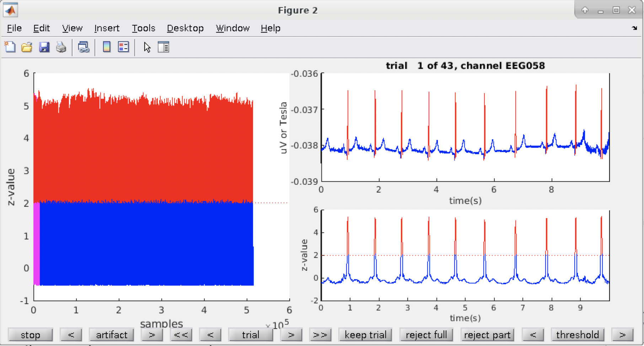Click title 'trial 1 of 43, channel EEG058'
The width and height of the screenshot is (644, 346).
(465, 65)
